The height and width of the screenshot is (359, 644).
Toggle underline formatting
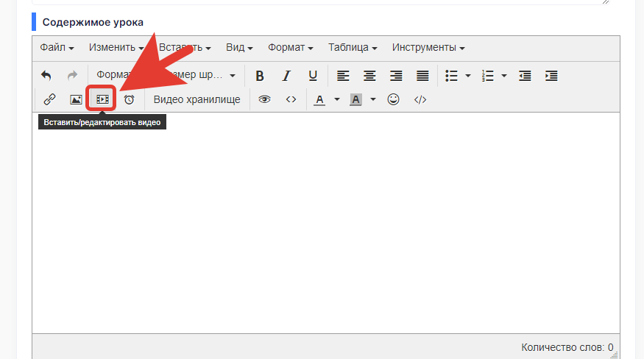313,76
